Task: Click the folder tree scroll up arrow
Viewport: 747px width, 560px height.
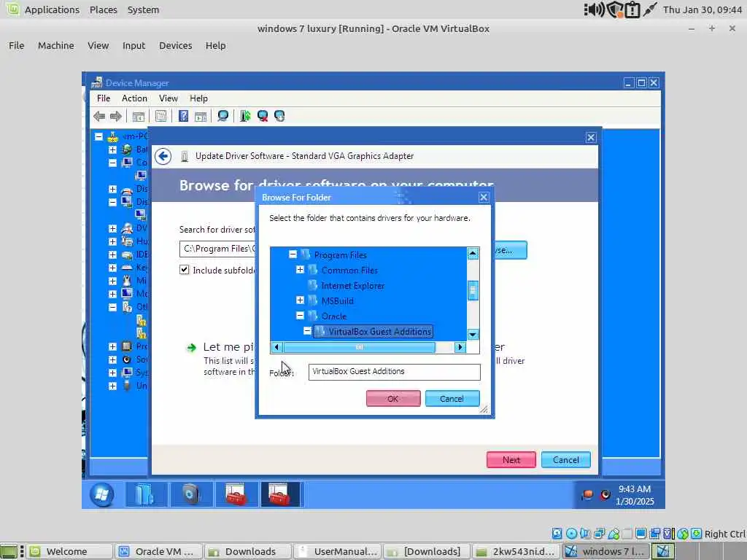Action: 473,253
